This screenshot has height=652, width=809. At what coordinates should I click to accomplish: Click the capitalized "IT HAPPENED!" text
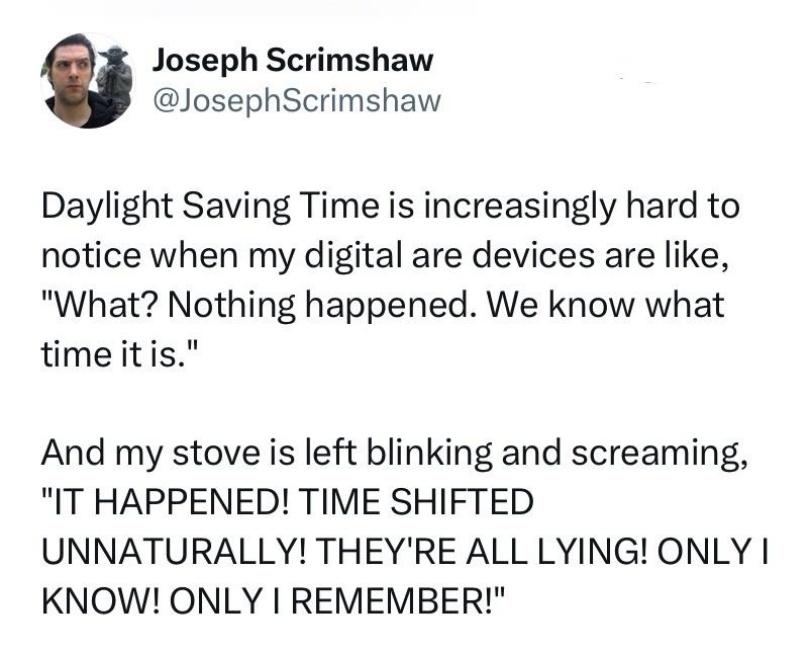coord(166,502)
